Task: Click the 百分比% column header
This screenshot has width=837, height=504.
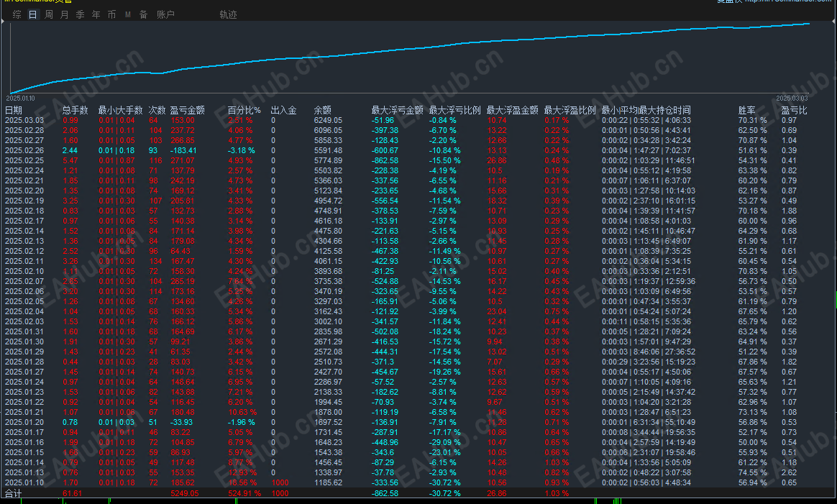Action: tap(244, 110)
